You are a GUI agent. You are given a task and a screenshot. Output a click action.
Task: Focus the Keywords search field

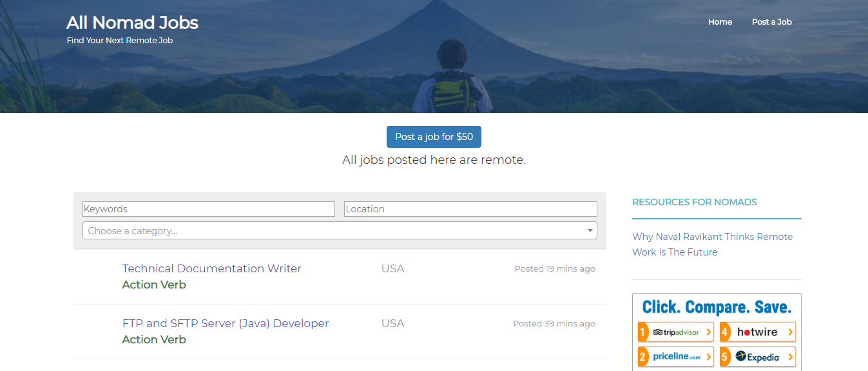coord(209,209)
